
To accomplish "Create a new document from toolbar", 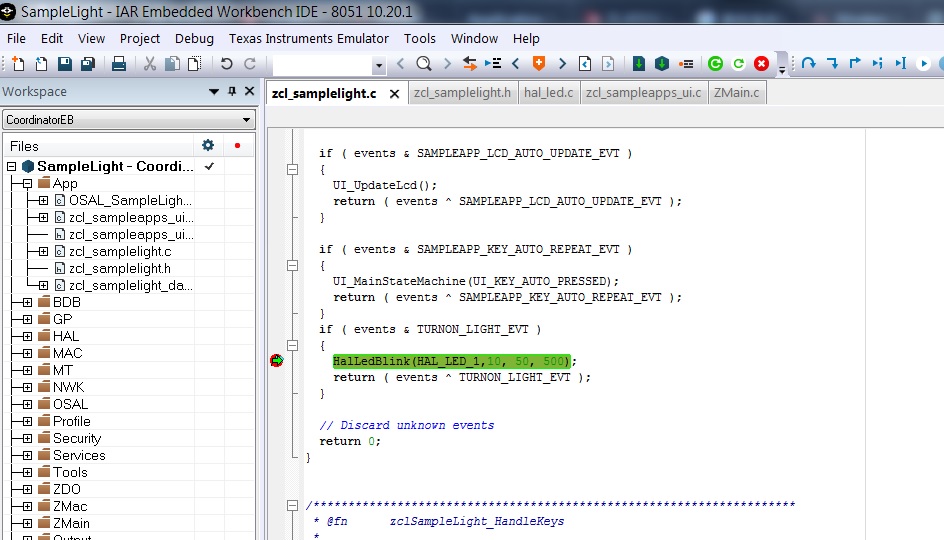I will coord(18,63).
